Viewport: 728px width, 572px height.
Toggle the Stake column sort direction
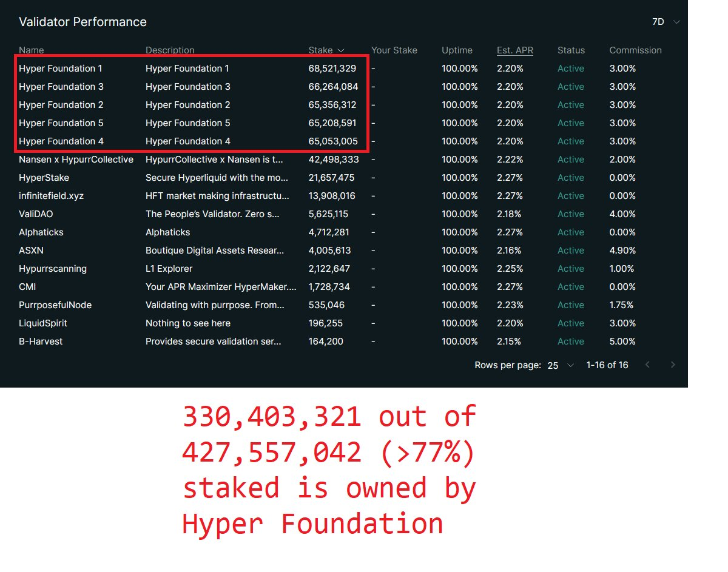(x=325, y=50)
